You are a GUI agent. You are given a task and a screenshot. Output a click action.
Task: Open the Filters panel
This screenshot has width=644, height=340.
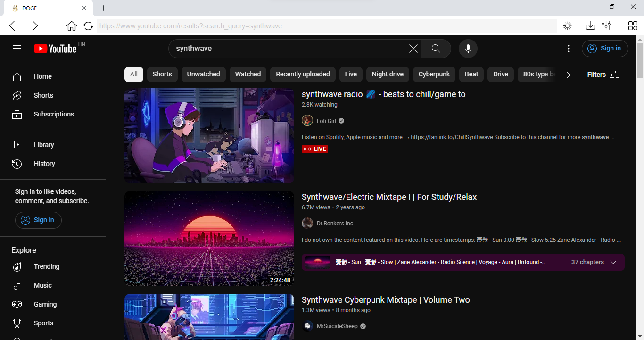603,75
